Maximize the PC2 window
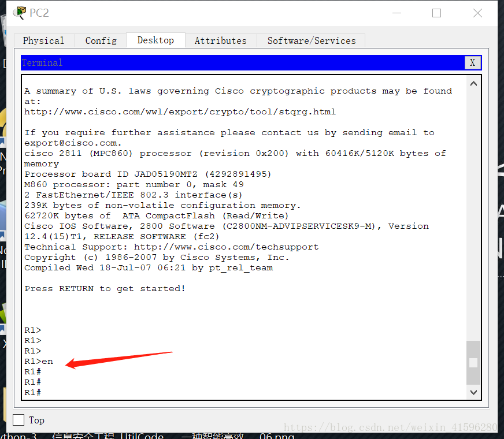The image size is (504, 439). (436, 13)
